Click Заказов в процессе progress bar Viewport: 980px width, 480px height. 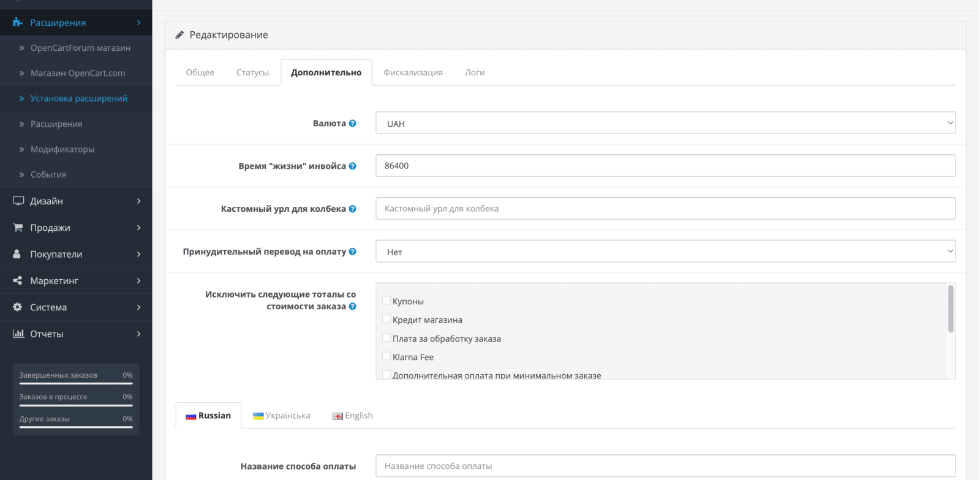tap(76, 405)
